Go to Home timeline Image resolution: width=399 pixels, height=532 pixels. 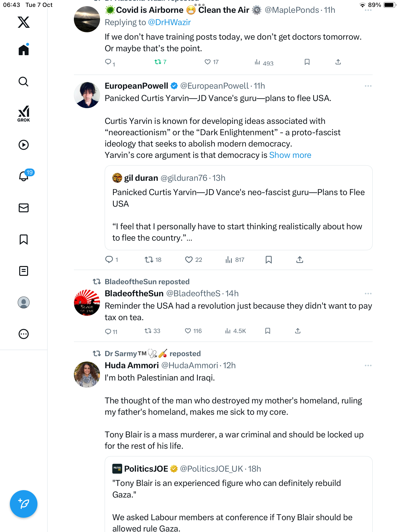tap(24, 50)
